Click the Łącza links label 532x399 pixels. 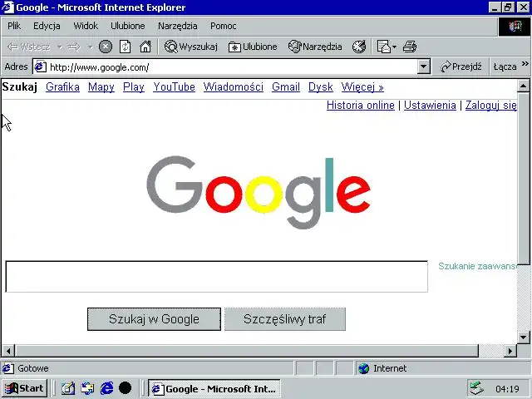(x=505, y=66)
